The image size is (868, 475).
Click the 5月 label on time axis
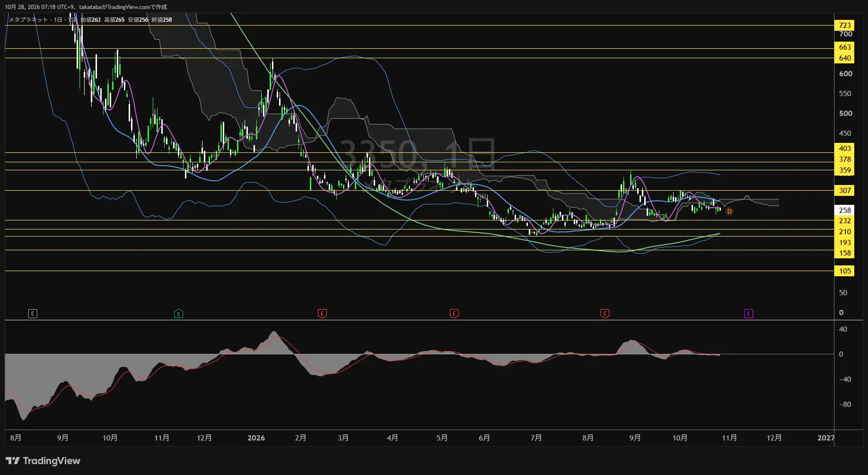point(442,438)
